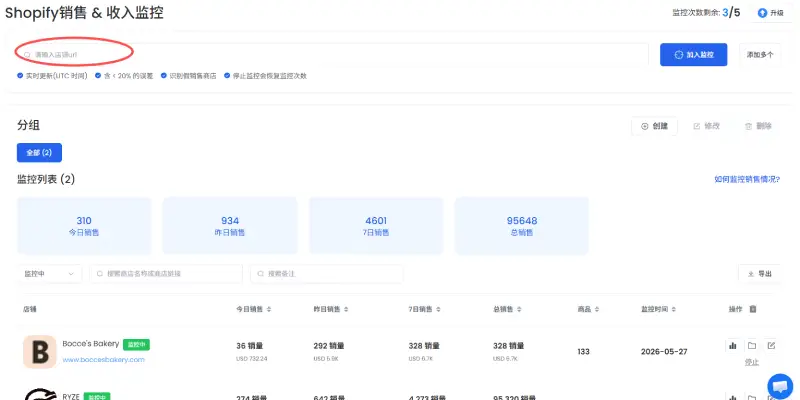800x400 pixels.
Task: Open the chat support bubble icon
Action: tap(780, 386)
